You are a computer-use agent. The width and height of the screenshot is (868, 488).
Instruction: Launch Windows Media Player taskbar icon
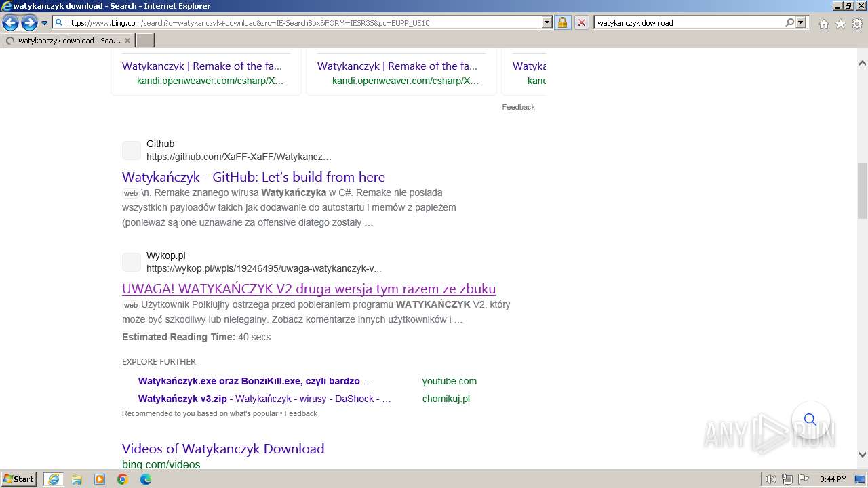point(100,479)
